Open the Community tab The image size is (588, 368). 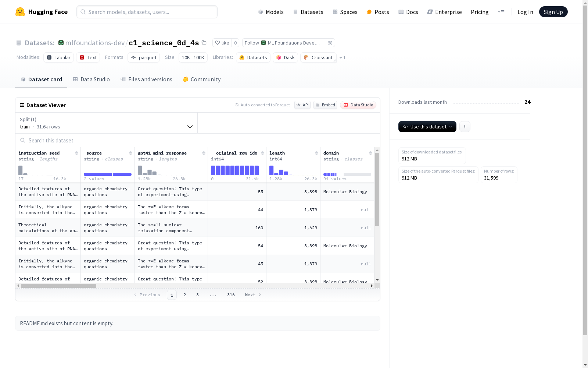202,79
